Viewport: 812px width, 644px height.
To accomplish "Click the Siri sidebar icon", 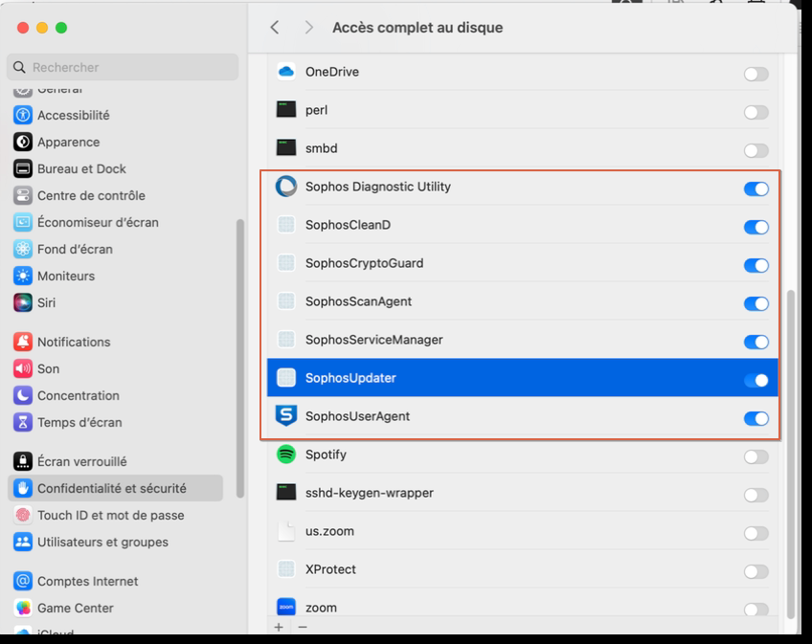I will [x=23, y=302].
